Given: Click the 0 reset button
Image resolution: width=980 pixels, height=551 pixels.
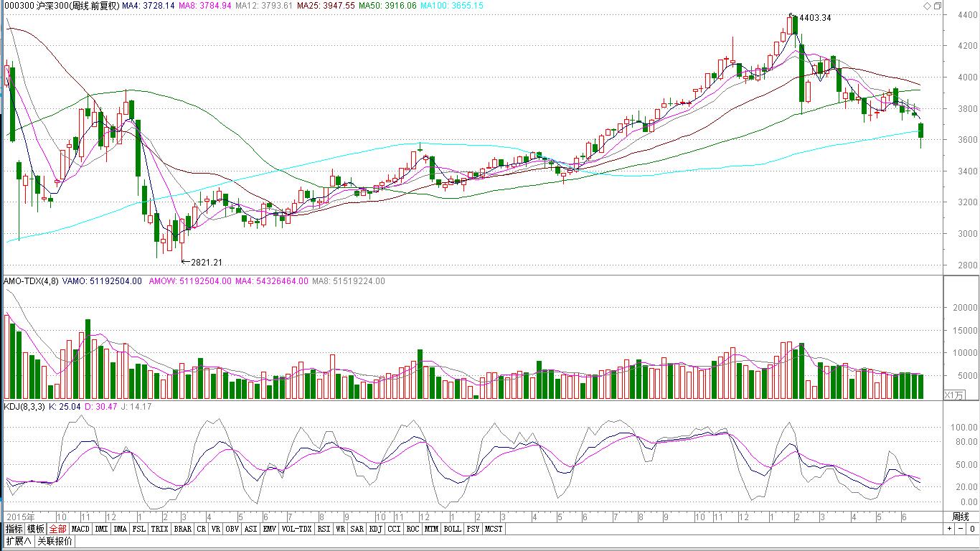Looking at the screenshot, I should [x=973, y=529].
